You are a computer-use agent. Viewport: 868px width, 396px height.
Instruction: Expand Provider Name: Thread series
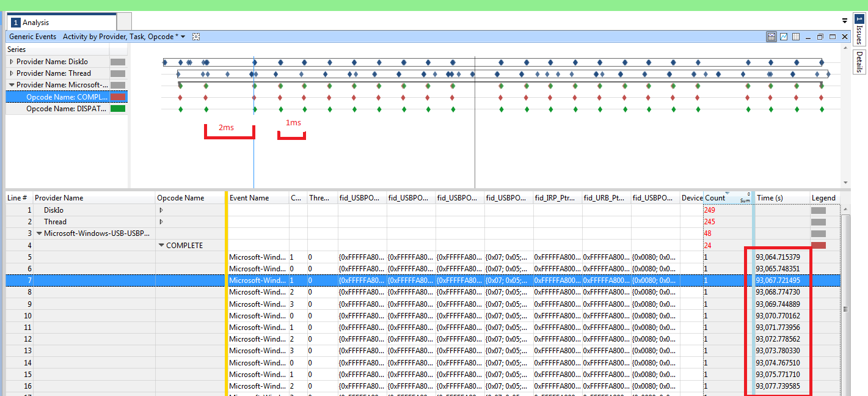click(x=12, y=73)
